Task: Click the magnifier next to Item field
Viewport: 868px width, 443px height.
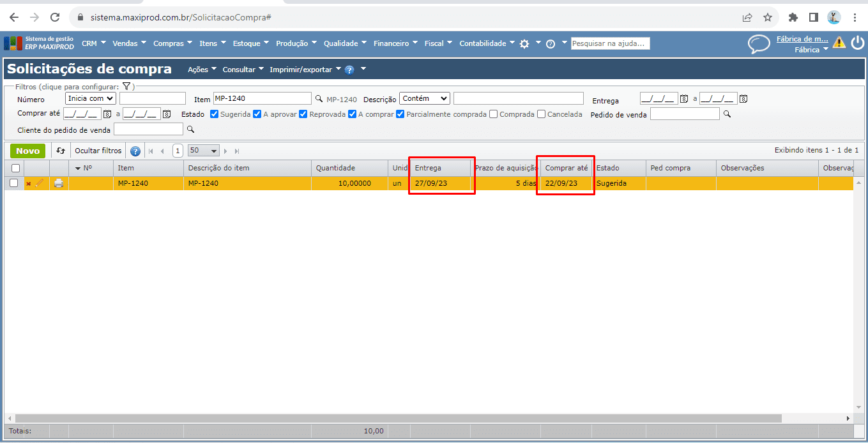Action: pyautogui.click(x=319, y=99)
